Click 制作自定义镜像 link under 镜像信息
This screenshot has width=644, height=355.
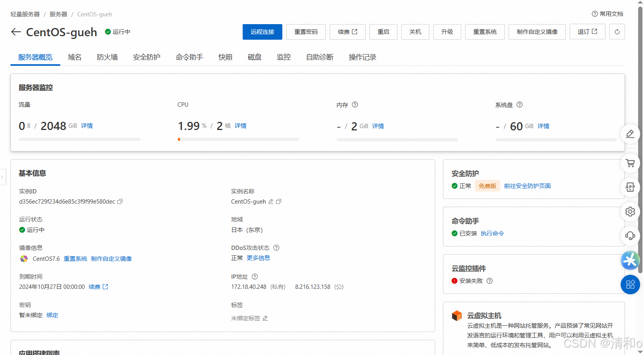coord(112,259)
